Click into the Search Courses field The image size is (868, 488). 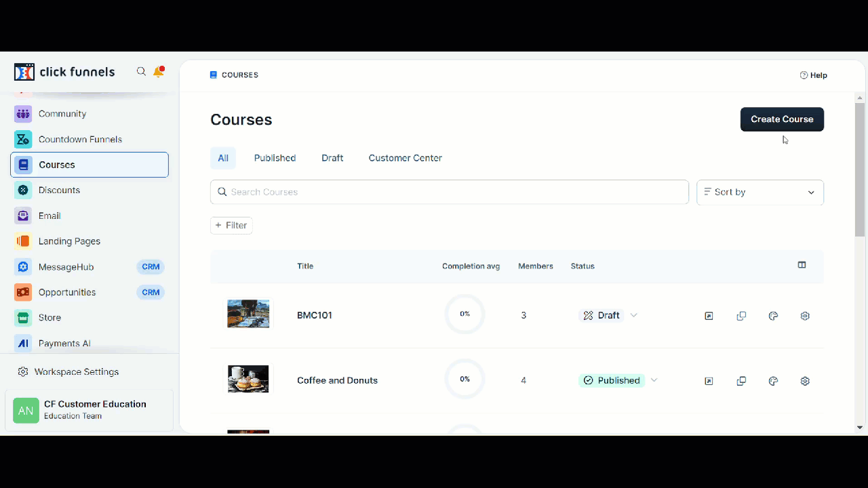[x=449, y=192]
